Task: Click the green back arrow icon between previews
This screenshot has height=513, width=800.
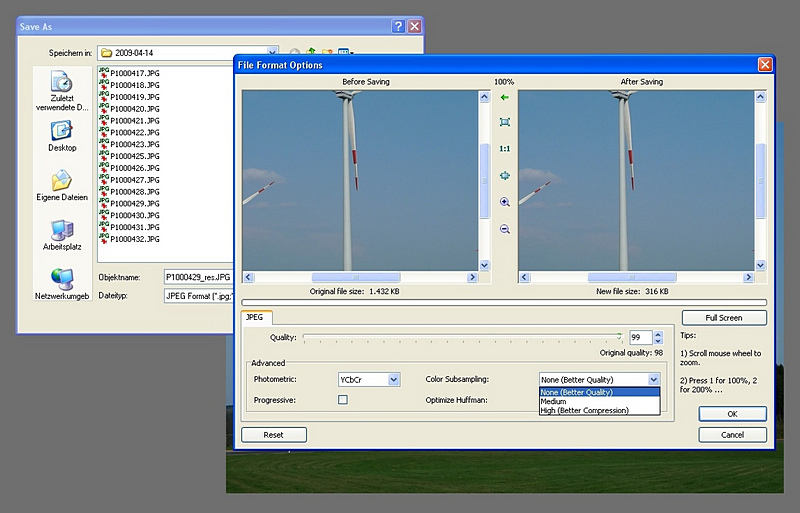Action: pyautogui.click(x=505, y=97)
